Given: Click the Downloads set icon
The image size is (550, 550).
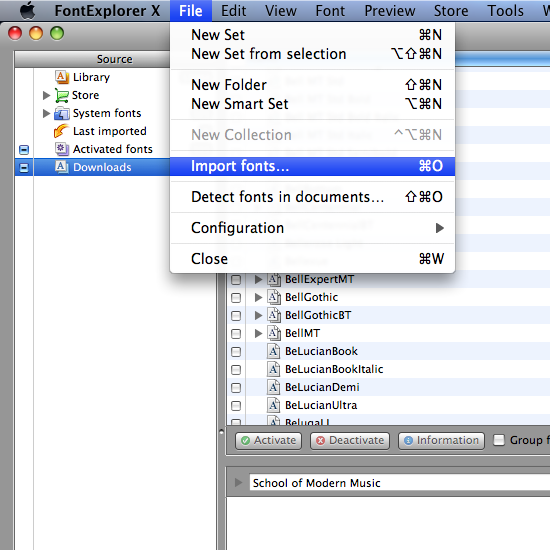Looking at the screenshot, I should tap(61, 167).
